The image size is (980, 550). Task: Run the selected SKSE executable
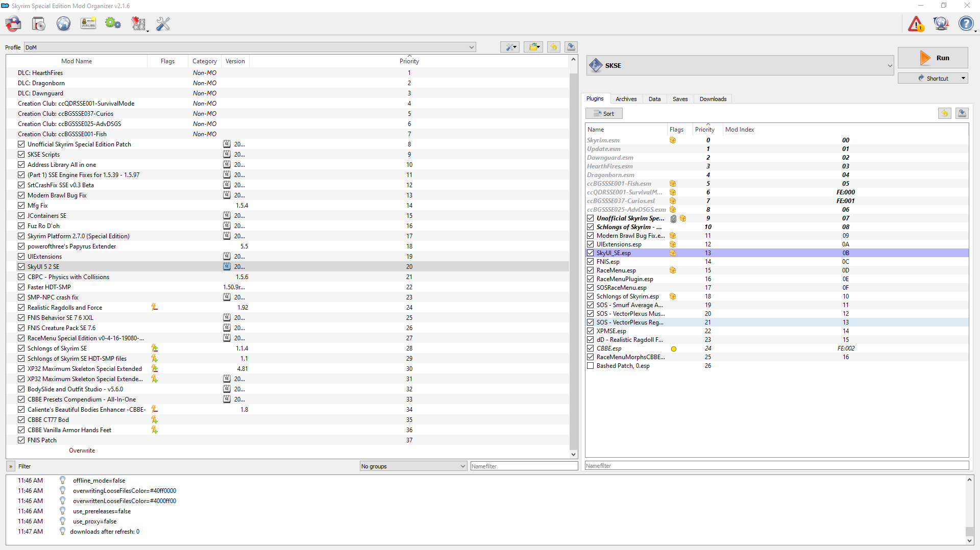click(x=933, y=58)
